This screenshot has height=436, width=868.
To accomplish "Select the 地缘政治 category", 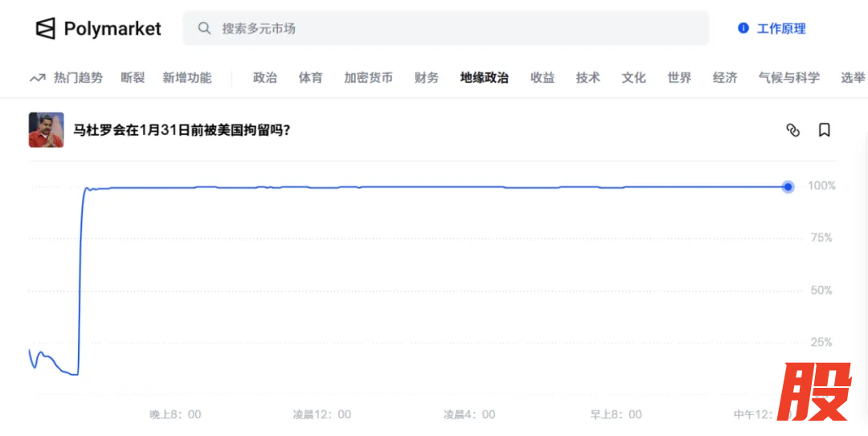I will (485, 78).
